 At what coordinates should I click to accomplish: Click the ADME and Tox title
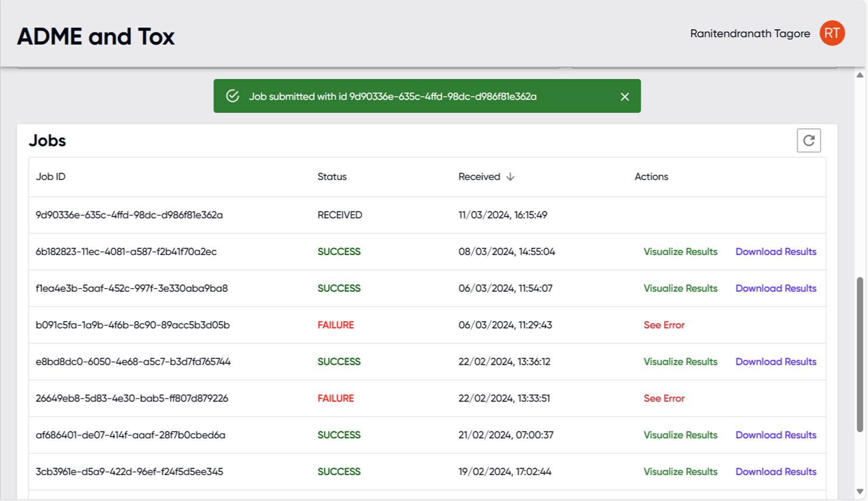click(x=96, y=37)
